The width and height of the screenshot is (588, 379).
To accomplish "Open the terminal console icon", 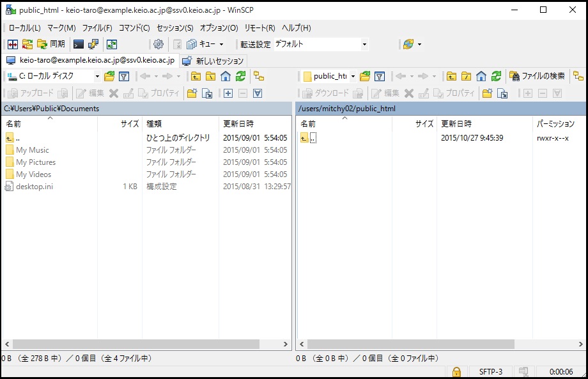I will (79, 44).
